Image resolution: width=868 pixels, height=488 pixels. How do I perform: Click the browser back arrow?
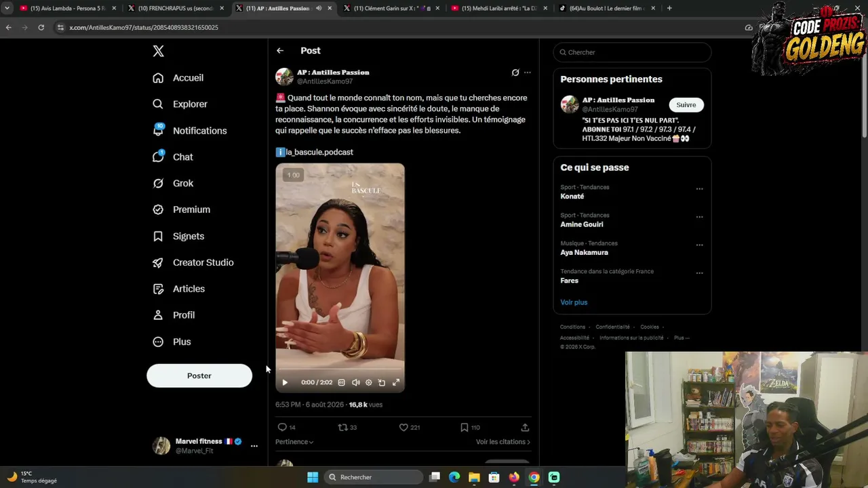pyautogui.click(x=8, y=28)
